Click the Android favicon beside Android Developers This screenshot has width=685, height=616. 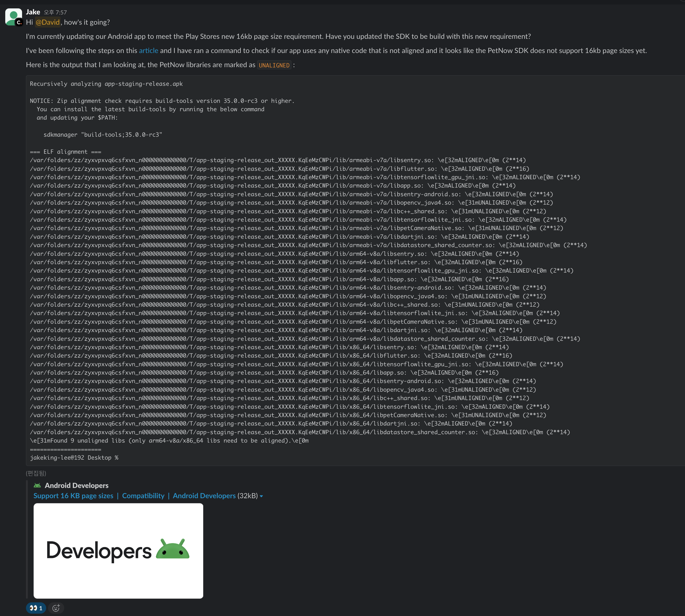37,485
